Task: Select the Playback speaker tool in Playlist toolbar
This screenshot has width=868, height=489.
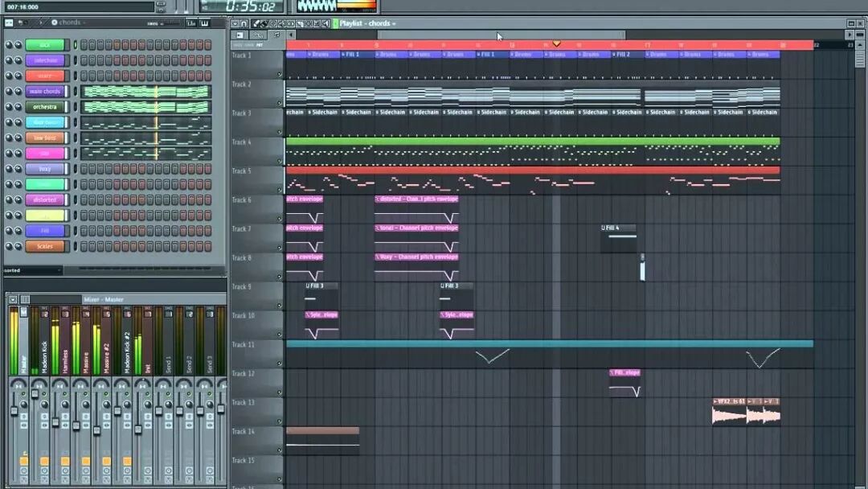Action: pyautogui.click(x=326, y=23)
